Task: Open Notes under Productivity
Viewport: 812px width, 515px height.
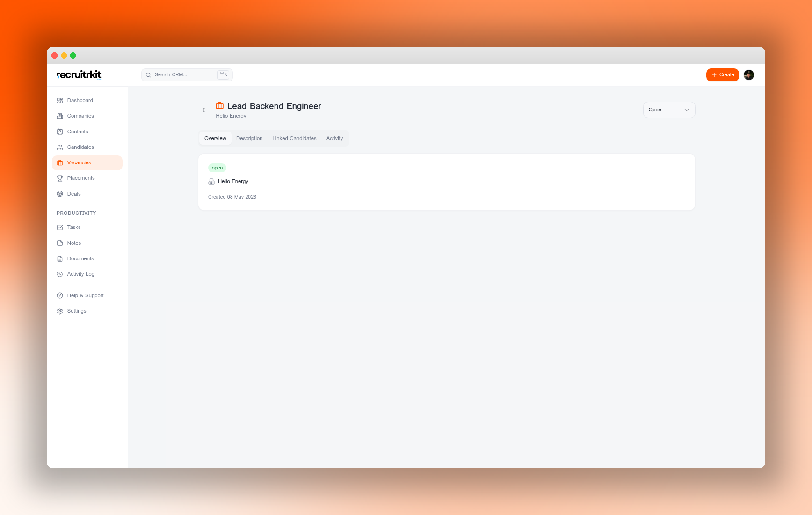Action: [87, 243]
